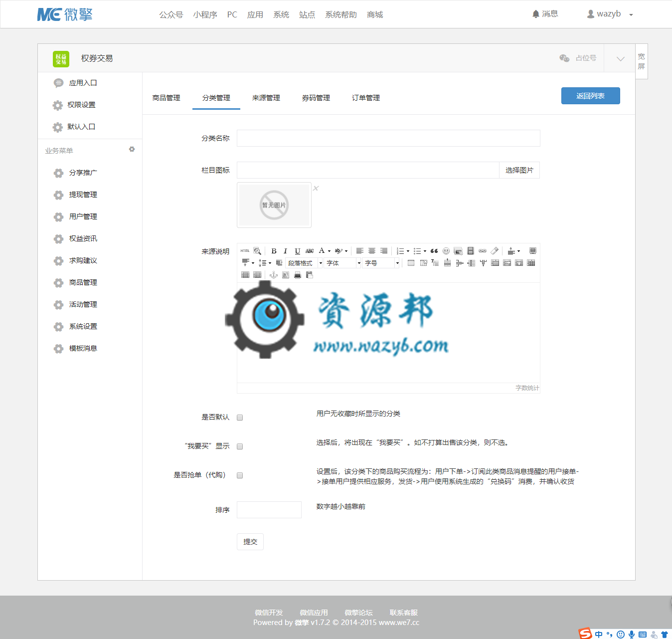Remove the placeholder image thumbnail
Screen dimensions: 672x639
coord(316,188)
